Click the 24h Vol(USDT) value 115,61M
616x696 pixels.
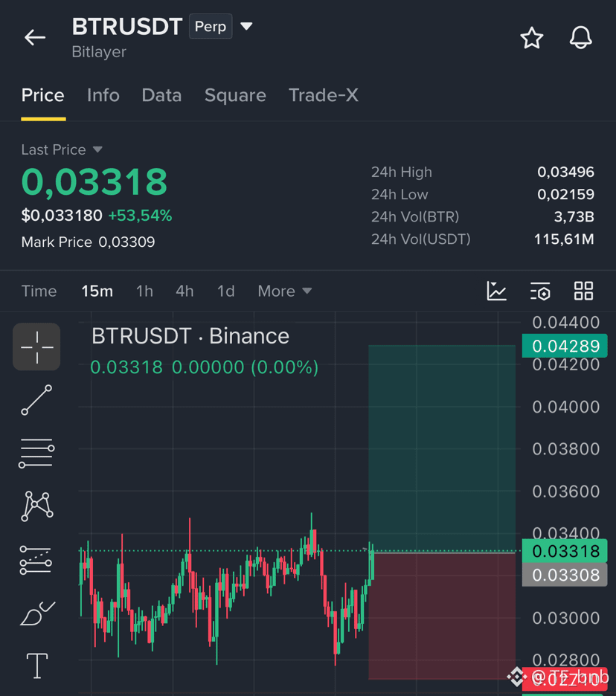564,239
